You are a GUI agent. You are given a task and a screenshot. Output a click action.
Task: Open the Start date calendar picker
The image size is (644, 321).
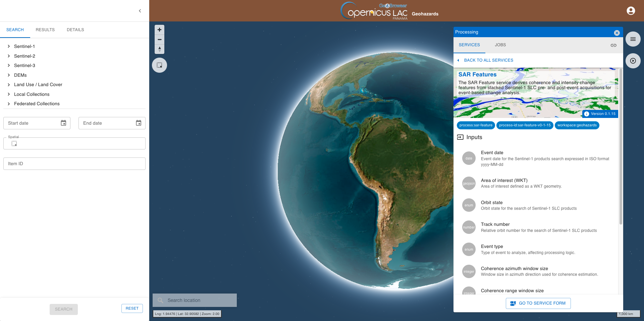click(x=63, y=123)
